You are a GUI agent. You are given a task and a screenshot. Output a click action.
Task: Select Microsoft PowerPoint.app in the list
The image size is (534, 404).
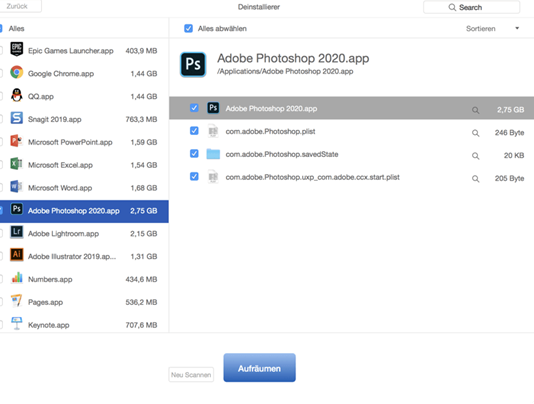click(84, 142)
